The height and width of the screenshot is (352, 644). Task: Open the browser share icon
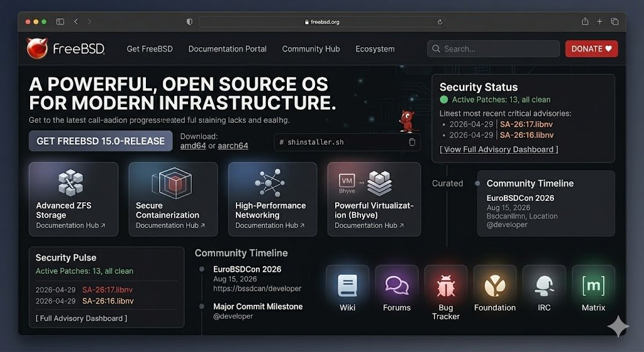click(585, 21)
